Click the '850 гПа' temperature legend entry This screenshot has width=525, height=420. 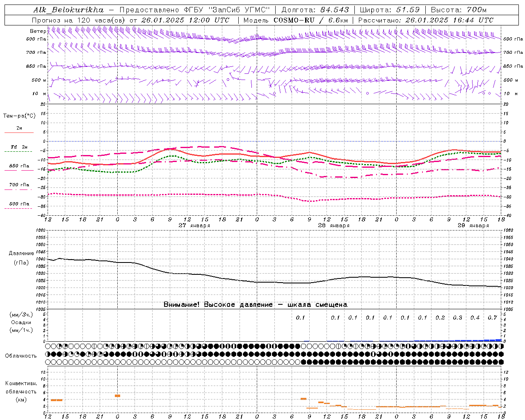(19, 166)
